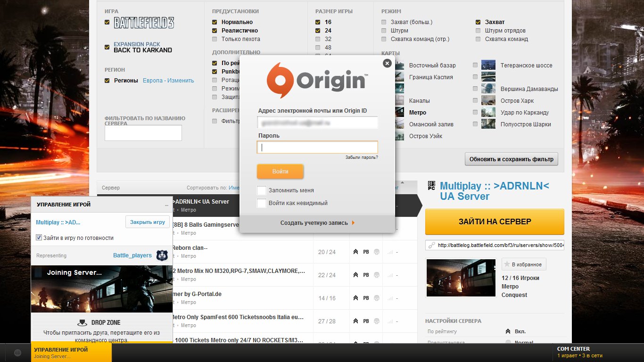Screen dimensions: 644x362
Task: Click the Battle_players platoon emblem icon
Action: point(162,255)
